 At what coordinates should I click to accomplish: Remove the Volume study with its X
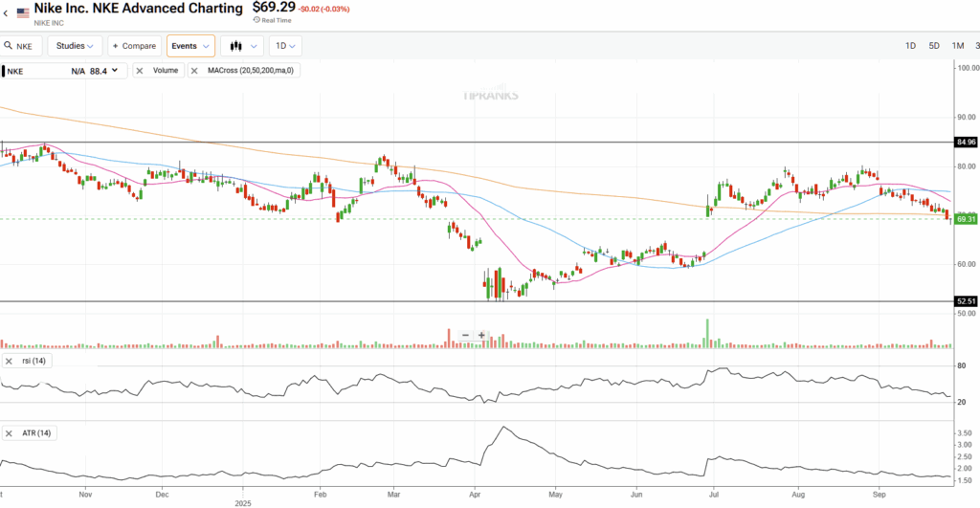coord(140,71)
